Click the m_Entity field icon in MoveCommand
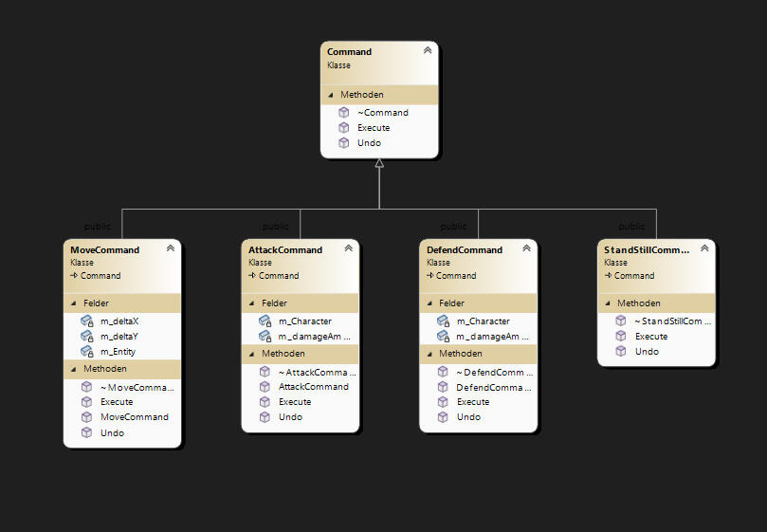This screenshot has height=532, width=767. tap(86, 351)
